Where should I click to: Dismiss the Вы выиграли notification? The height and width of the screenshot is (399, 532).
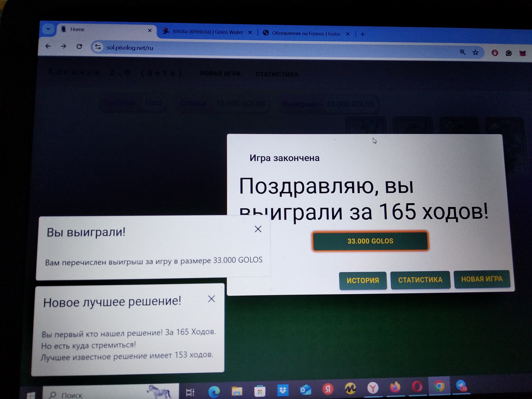click(258, 229)
